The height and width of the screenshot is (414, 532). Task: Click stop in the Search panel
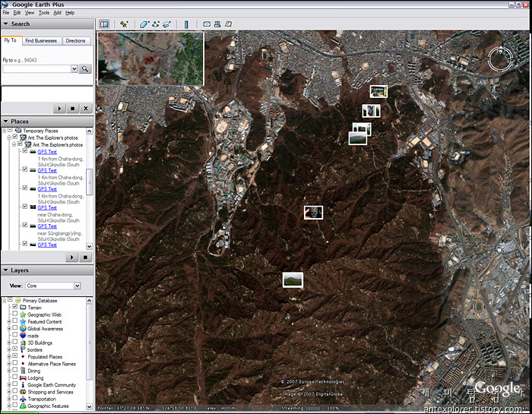[72, 109]
